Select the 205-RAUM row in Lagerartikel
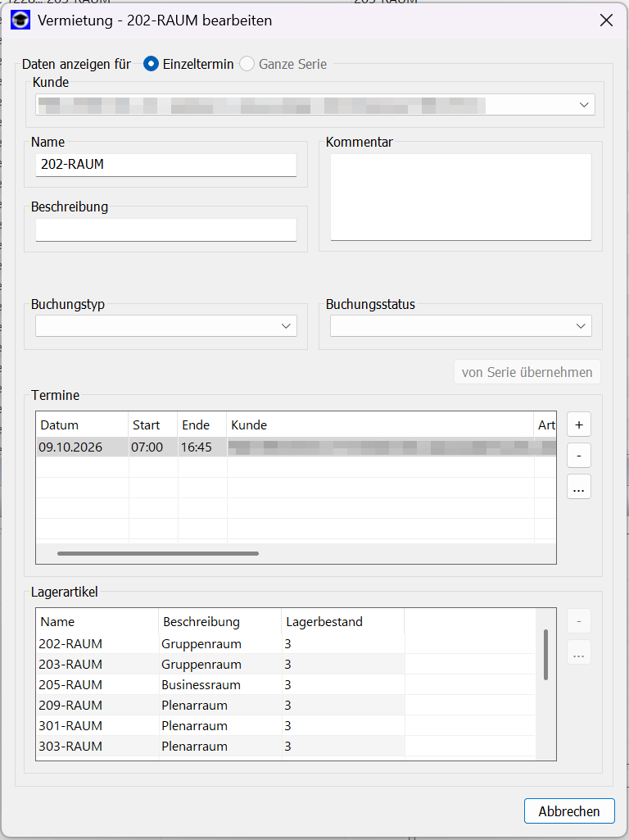The width and height of the screenshot is (629, 840). point(287,684)
